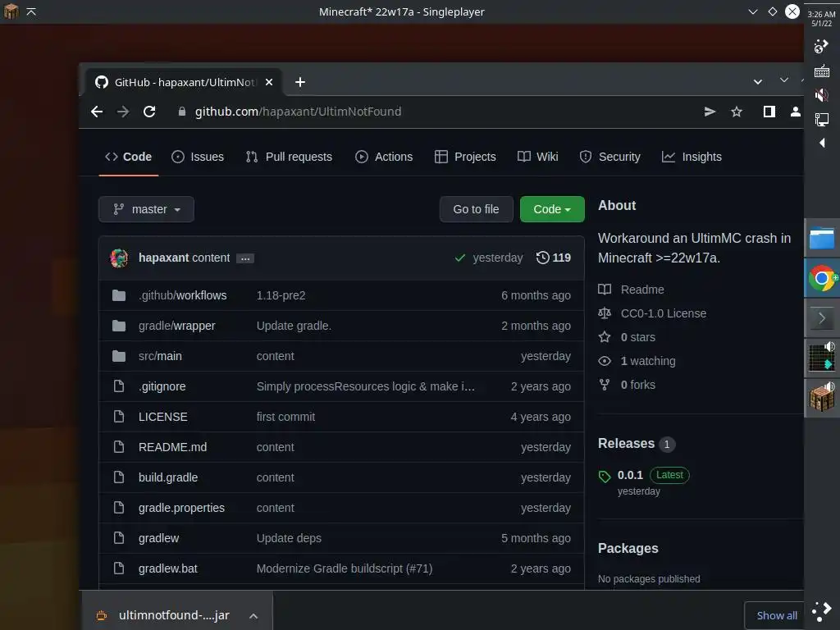Open the browser side panel icon
Screen dimensions: 840x630
pyautogui.click(x=769, y=112)
